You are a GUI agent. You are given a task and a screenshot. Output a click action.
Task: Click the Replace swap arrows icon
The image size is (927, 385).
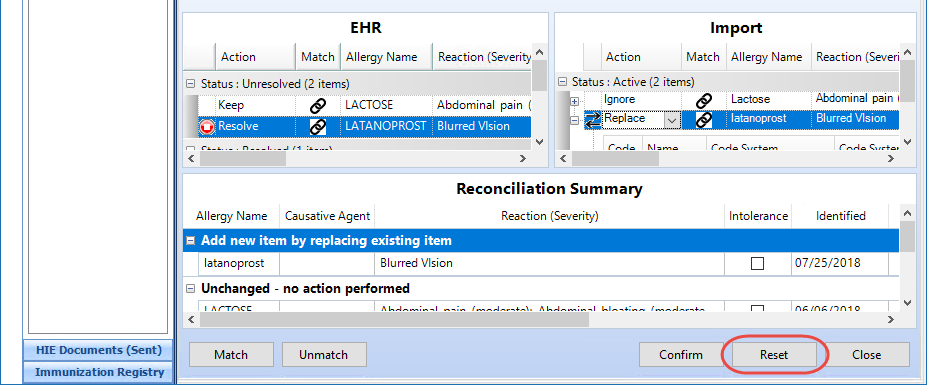click(592, 120)
